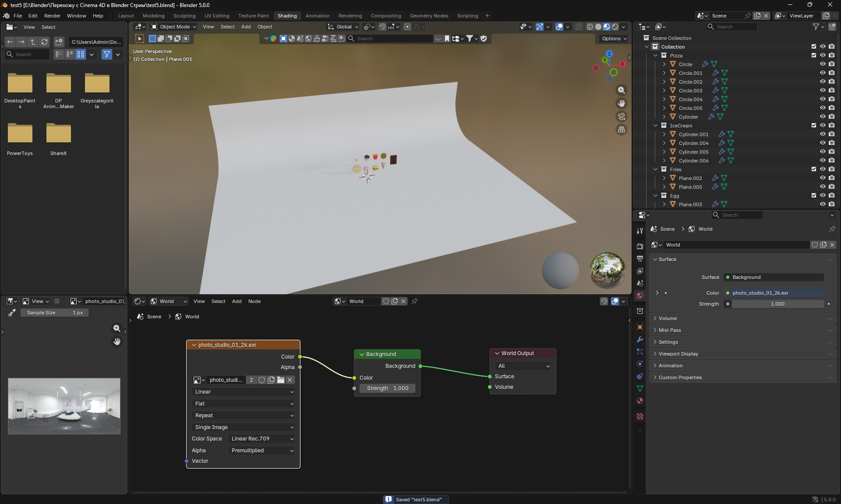Toggle camera view icon in viewport

click(621, 116)
